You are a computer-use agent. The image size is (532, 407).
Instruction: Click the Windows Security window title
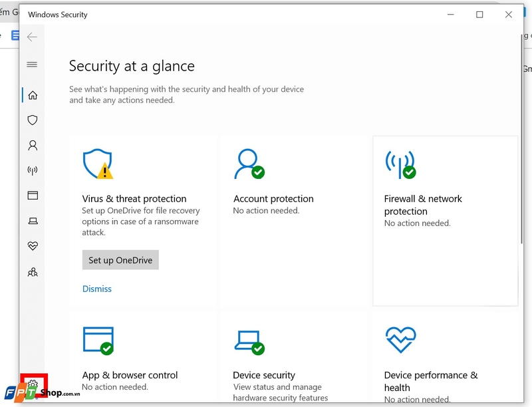click(x=58, y=15)
